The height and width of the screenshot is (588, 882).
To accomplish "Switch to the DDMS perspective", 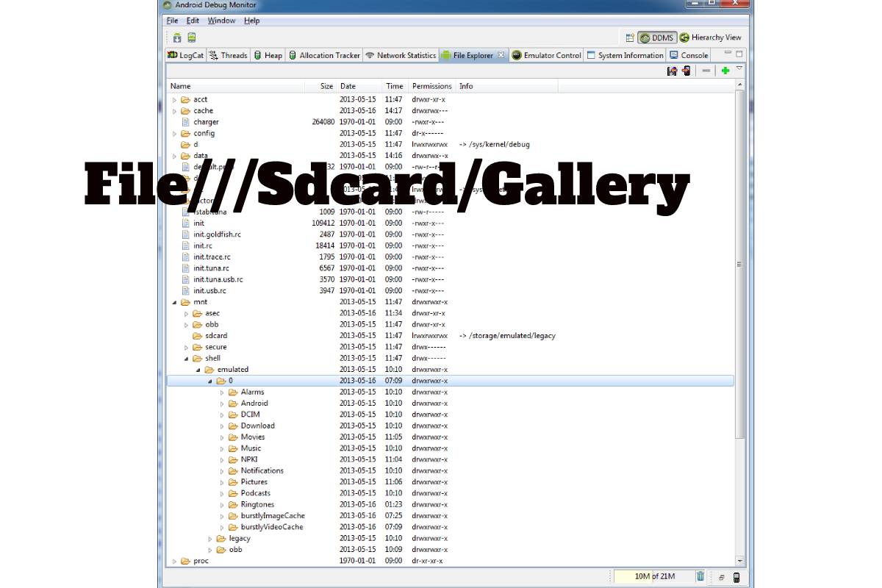I will click(656, 37).
